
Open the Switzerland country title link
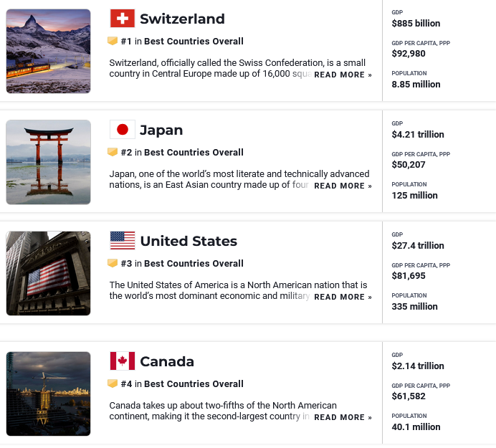[x=182, y=19]
